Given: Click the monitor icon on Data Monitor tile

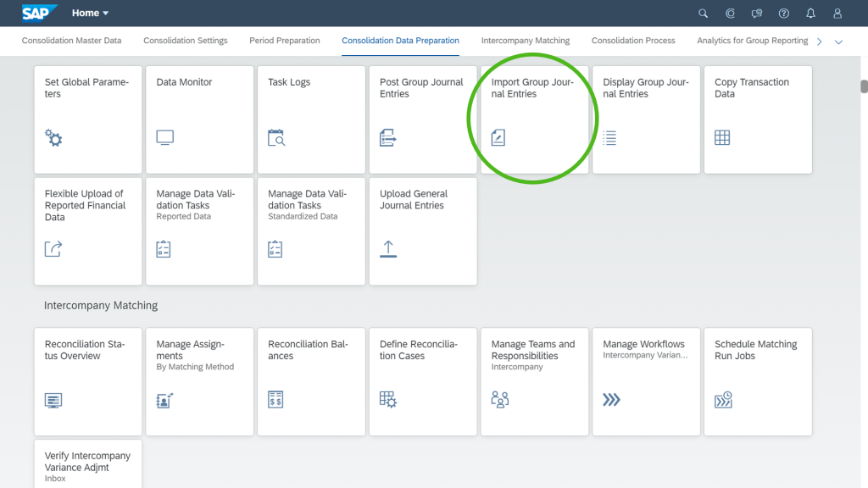Looking at the screenshot, I should (165, 137).
